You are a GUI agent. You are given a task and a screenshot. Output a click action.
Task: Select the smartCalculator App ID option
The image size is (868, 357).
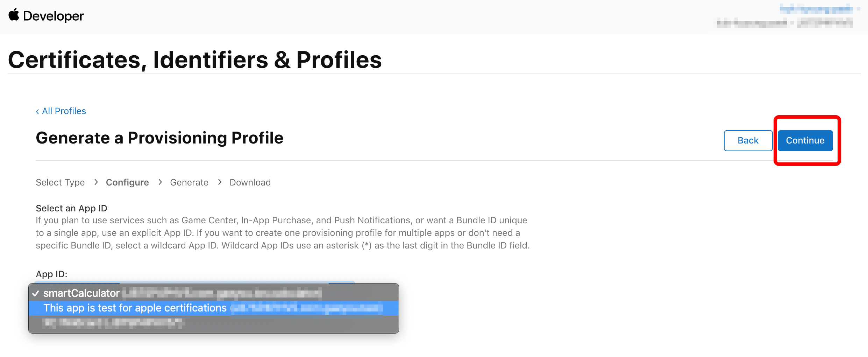coord(214,293)
